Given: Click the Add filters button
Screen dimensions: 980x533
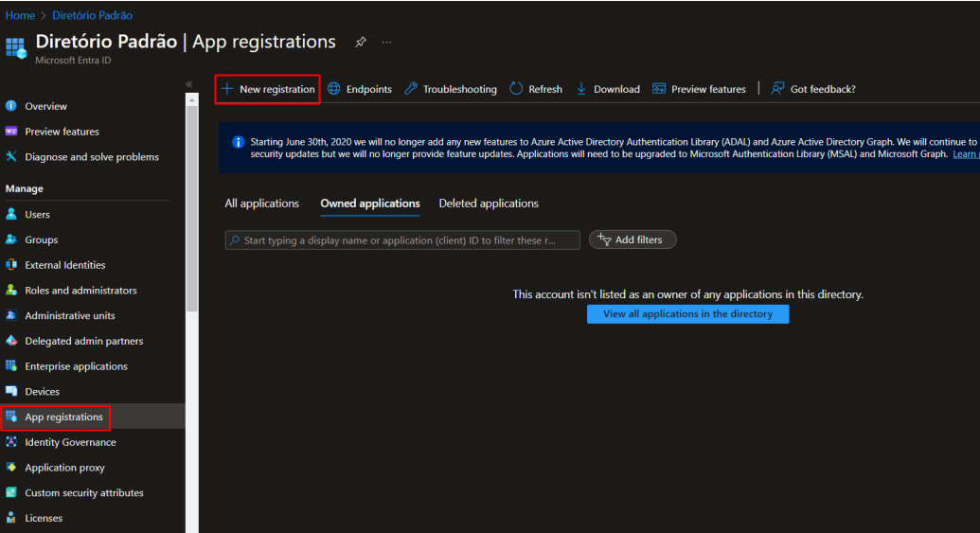Looking at the screenshot, I should tap(633, 240).
